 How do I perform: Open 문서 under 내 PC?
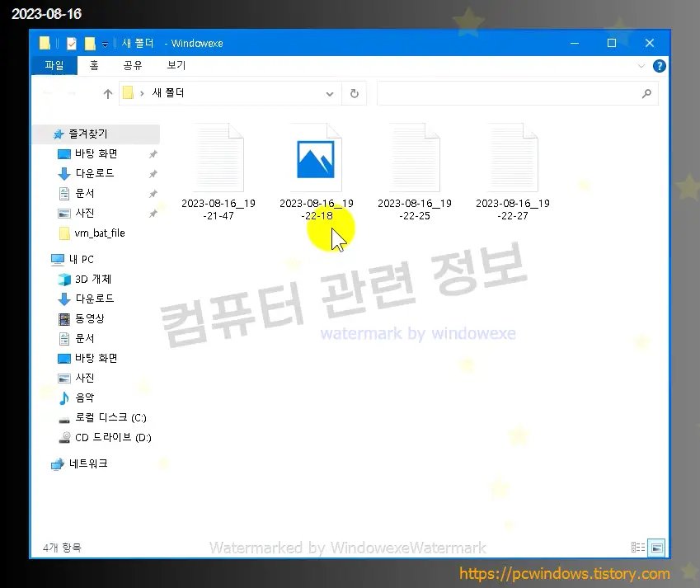tap(84, 338)
